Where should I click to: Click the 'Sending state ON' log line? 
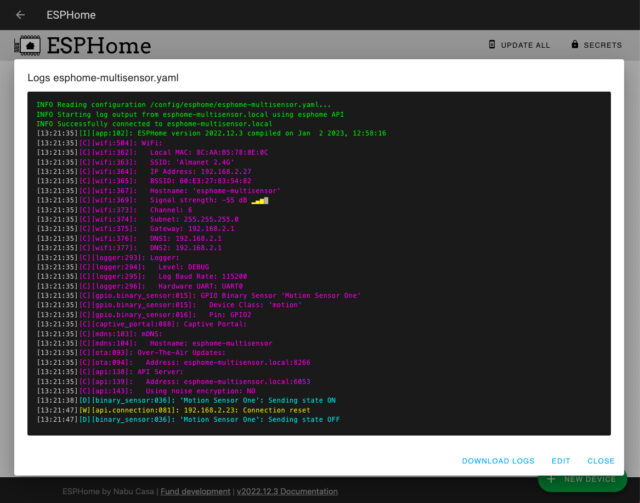pyautogui.click(x=186, y=401)
